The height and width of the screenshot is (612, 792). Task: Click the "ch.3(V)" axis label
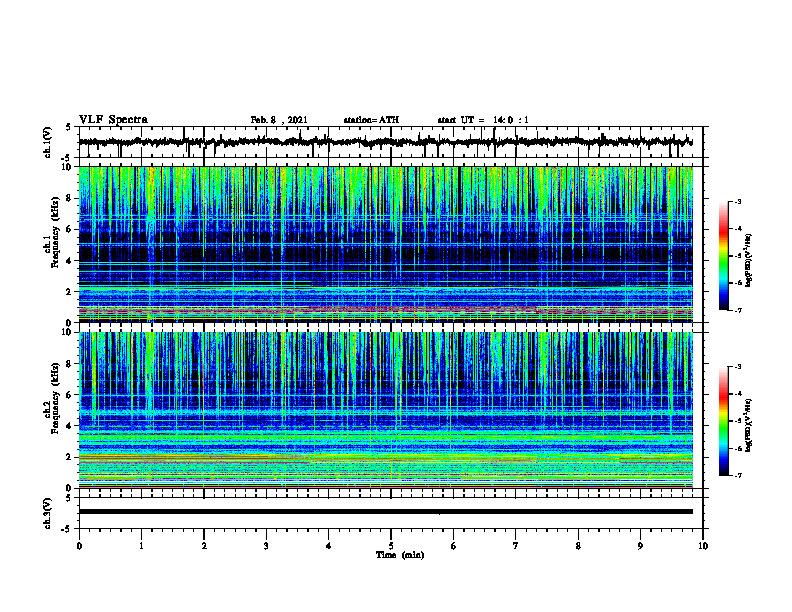click(47, 513)
